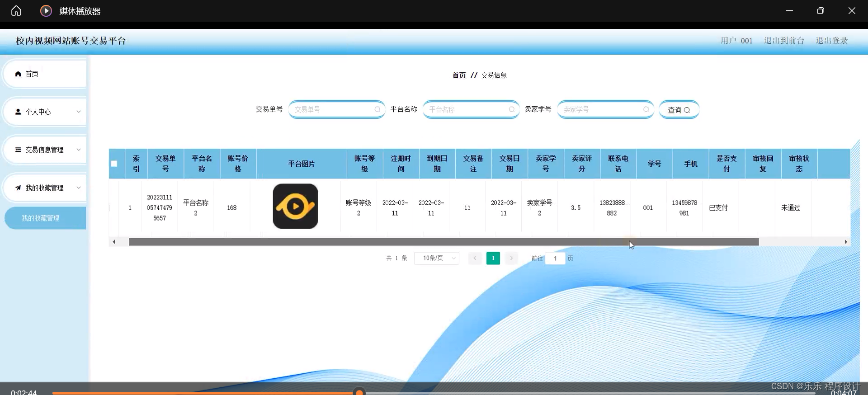Click the 账号价格 column header
Viewport: 868px width, 395px height.
238,164
